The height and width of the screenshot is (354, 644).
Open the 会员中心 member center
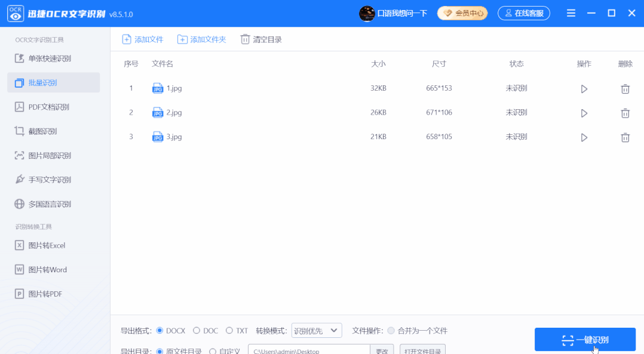(462, 13)
